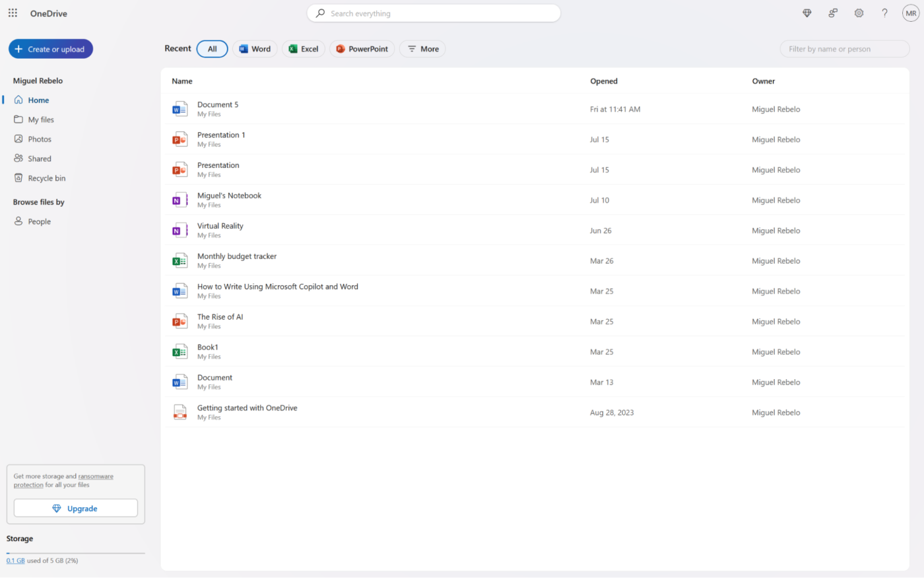This screenshot has height=578, width=924.
Task: Click the Word icon next to Document 5
Action: pos(180,109)
